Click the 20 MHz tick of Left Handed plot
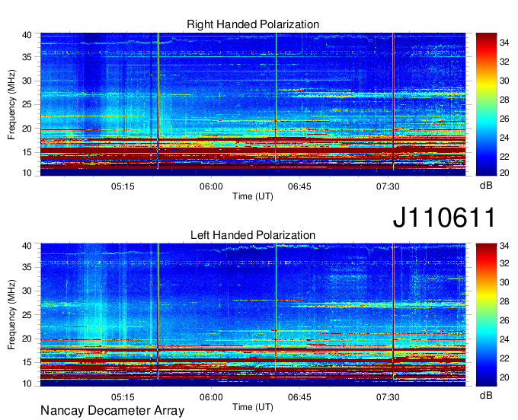The image size is (518, 420). click(27, 339)
